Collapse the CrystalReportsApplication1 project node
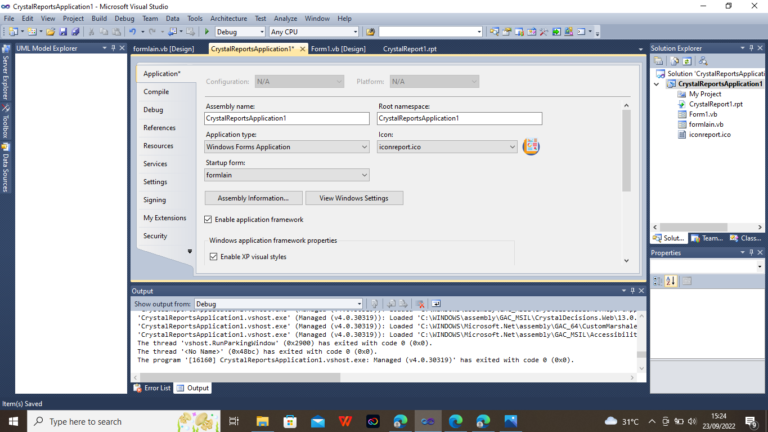Viewport: 768px width, 432px height. coord(656,84)
